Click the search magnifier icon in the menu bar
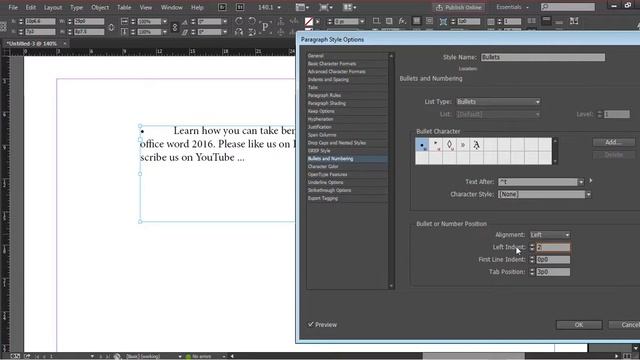The height and width of the screenshot is (360, 640). pyautogui.click(x=545, y=7)
